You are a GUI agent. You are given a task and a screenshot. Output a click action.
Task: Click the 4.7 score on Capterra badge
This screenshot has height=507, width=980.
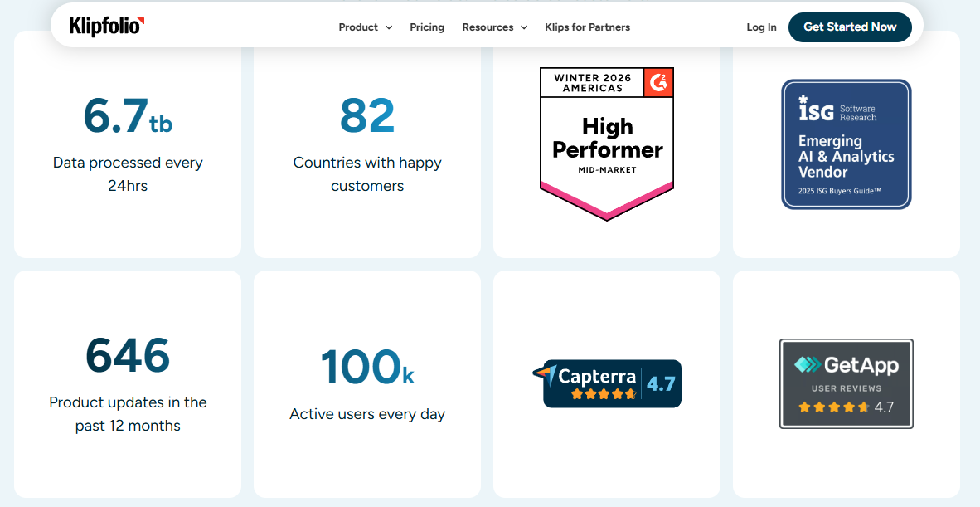[661, 383]
